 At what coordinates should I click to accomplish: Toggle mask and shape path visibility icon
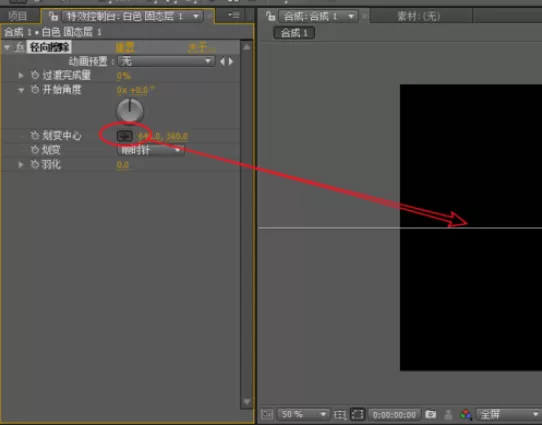pos(357,414)
